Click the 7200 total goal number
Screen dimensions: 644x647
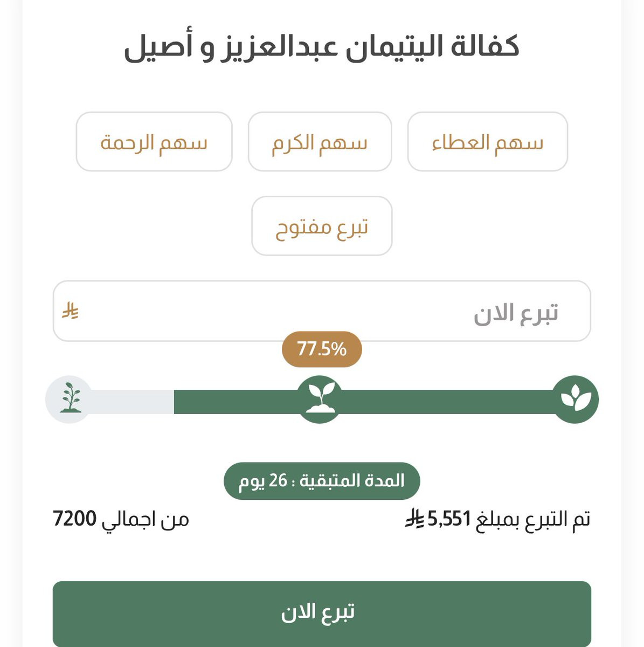(75, 519)
